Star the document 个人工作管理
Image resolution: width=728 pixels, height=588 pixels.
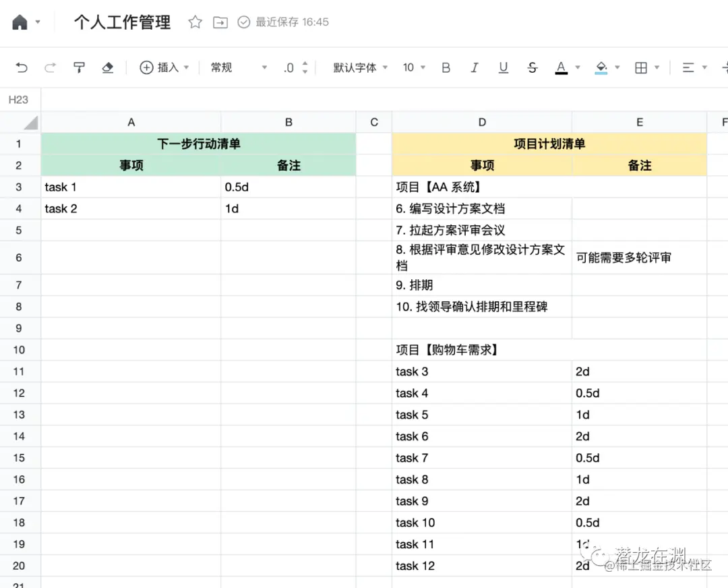pyautogui.click(x=195, y=22)
